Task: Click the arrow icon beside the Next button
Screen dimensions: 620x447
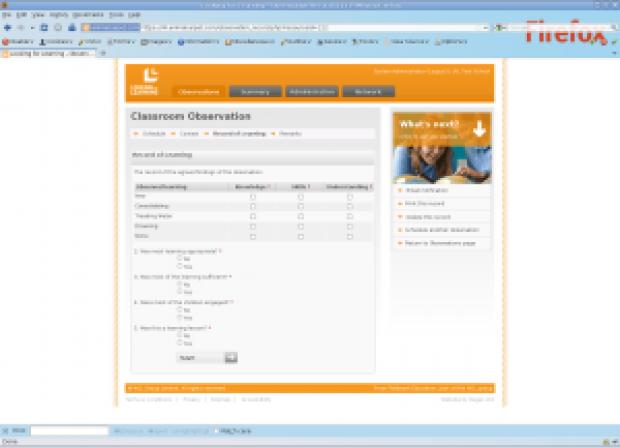Action: click(231, 358)
